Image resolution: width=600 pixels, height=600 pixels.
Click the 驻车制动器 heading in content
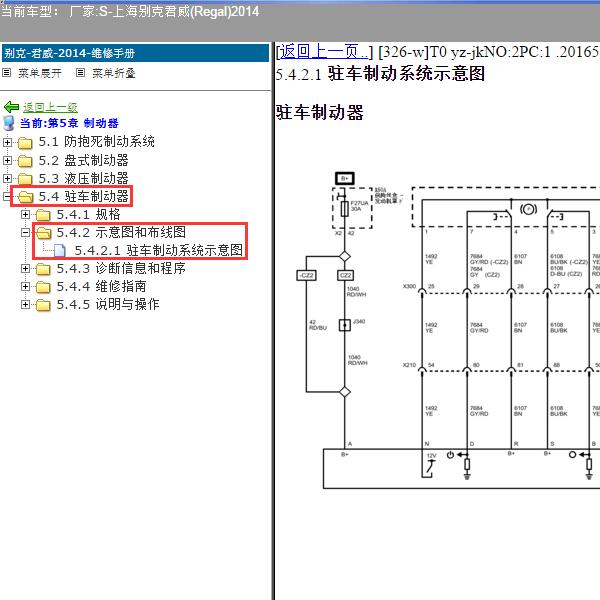pos(320,113)
